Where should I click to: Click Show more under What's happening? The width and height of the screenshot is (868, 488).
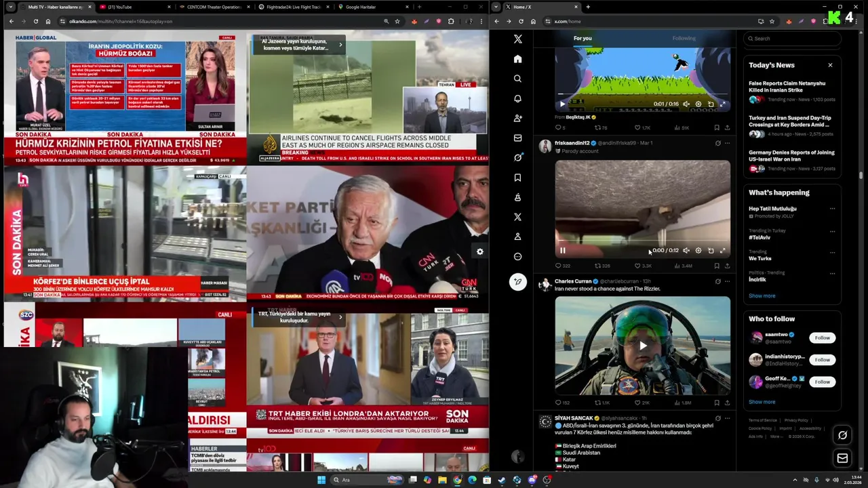click(x=762, y=296)
